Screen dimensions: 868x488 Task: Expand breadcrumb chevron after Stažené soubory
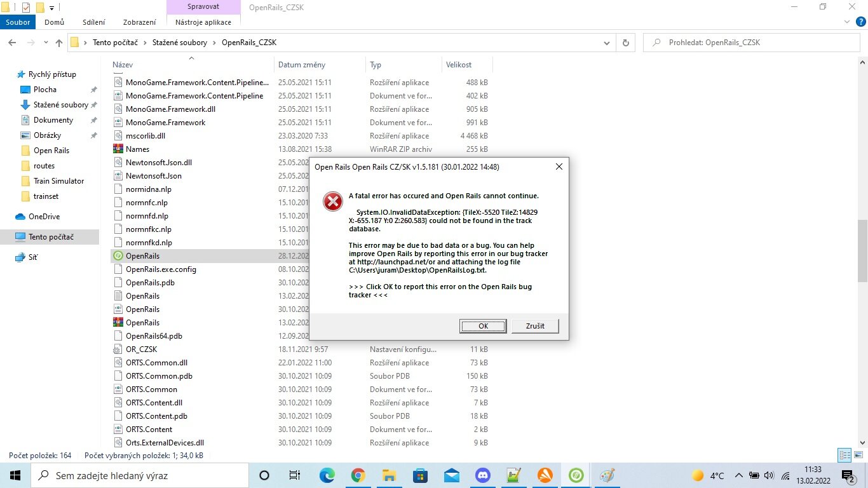216,43
